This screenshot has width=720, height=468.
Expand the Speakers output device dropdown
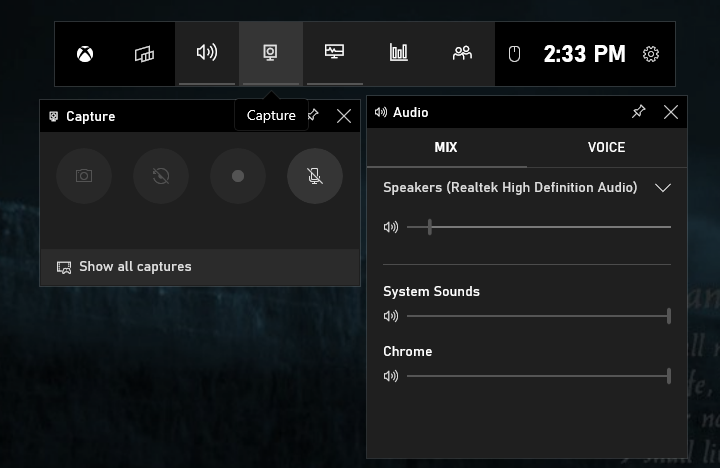[663, 188]
